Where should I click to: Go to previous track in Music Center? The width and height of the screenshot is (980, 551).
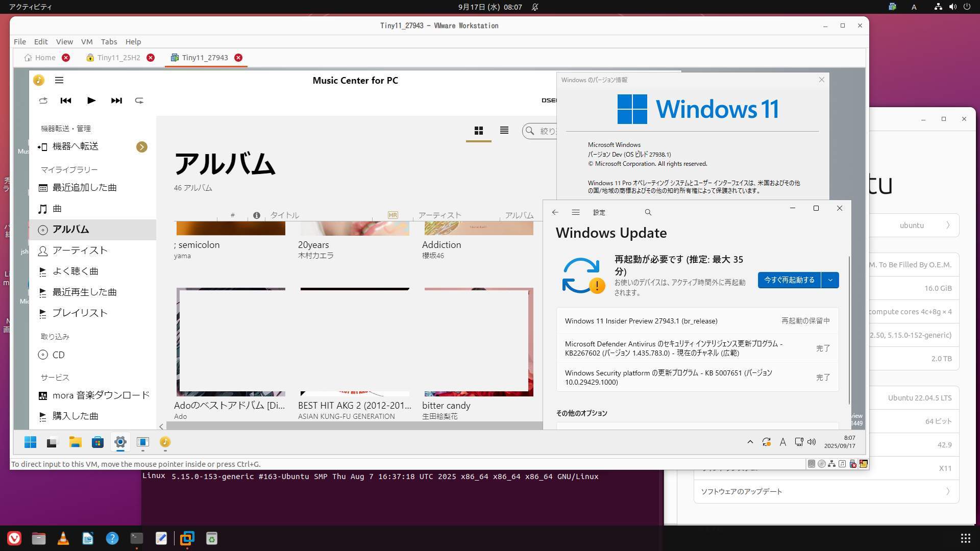pos(66,101)
